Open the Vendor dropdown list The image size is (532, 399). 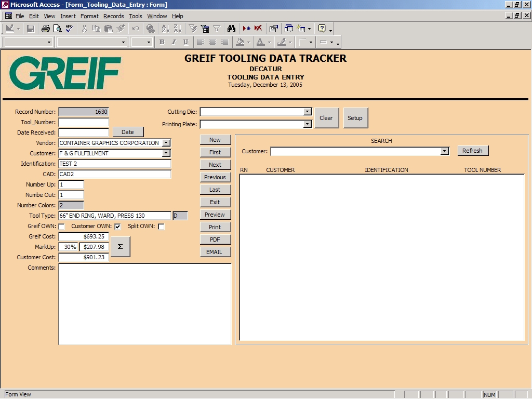point(166,143)
